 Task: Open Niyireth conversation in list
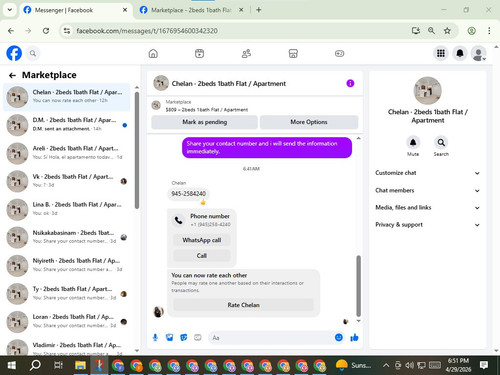(x=67, y=265)
